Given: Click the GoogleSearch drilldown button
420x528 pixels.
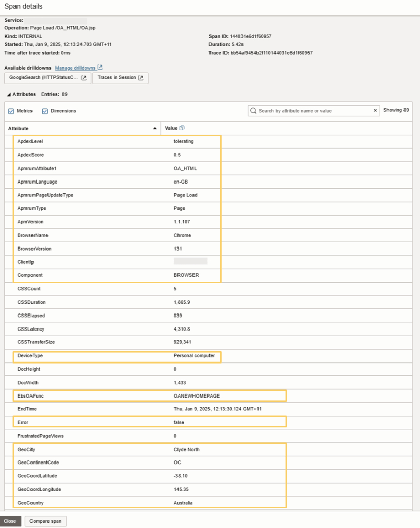Looking at the screenshot, I should point(47,78).
